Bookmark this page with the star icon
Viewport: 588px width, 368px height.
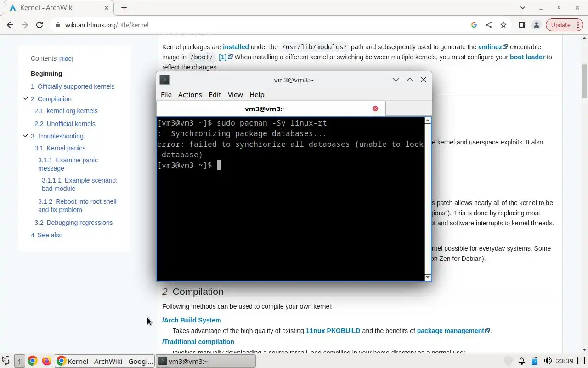tap(503, 25)
